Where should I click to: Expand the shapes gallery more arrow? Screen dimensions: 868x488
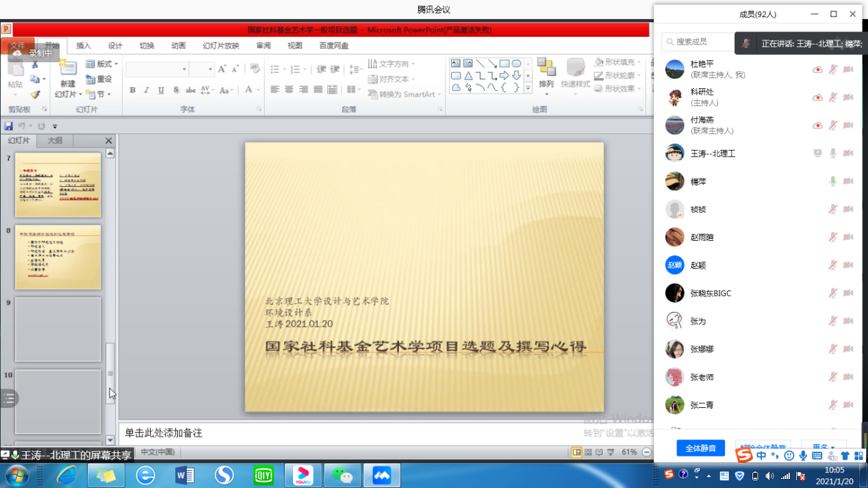coord(528,88)
